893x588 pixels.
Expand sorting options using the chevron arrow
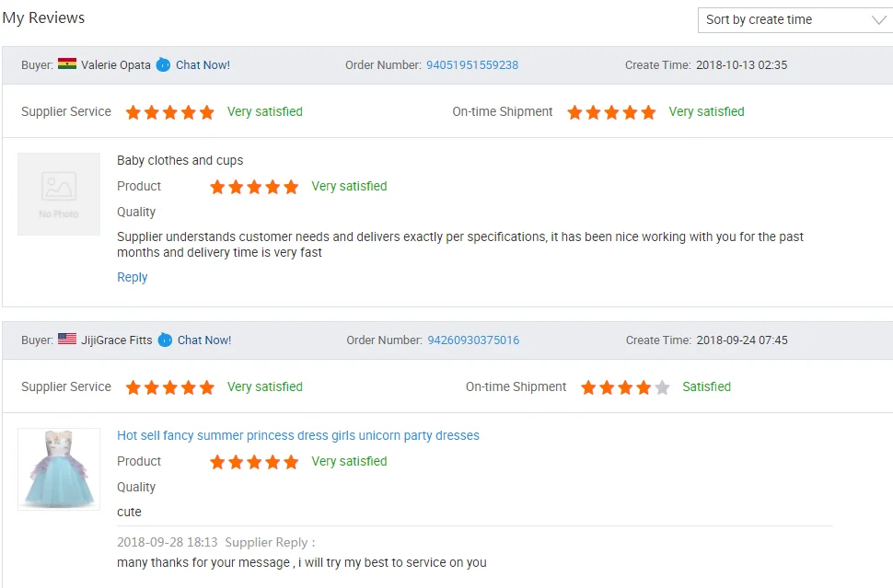point(879,20)
